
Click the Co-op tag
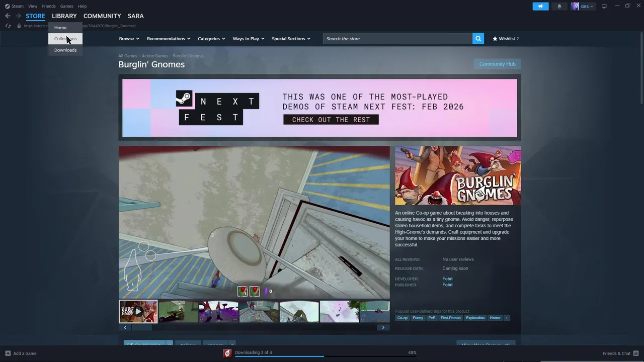[403, 318]
